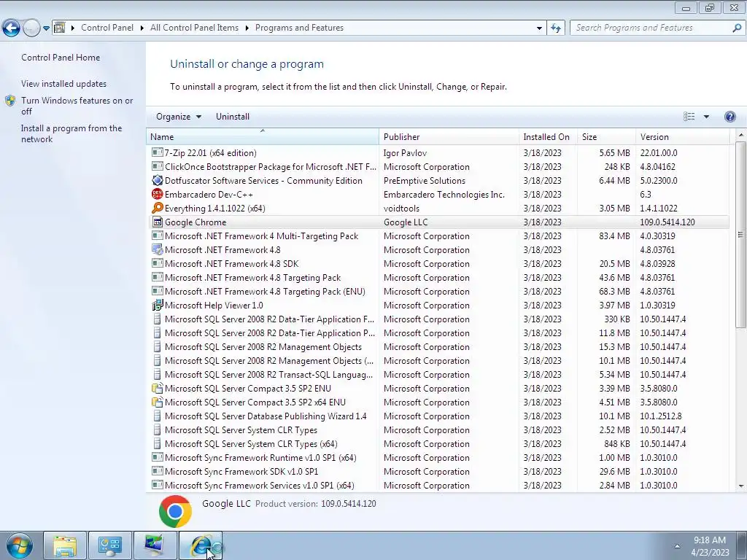Click the scroll up arrow of program list
Image resolution: width=747 pixels, height=560 pixels.
click(x=741, y=136)
